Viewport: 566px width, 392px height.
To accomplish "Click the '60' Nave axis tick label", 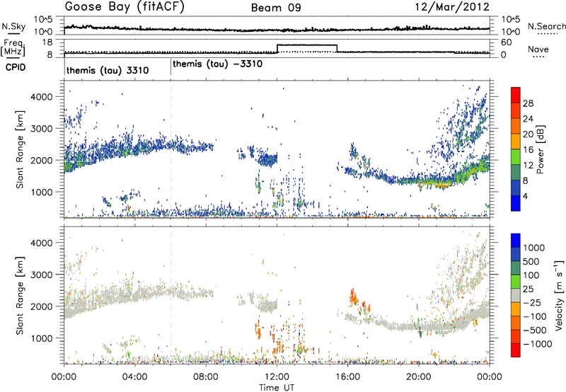I will click(507, 42).
